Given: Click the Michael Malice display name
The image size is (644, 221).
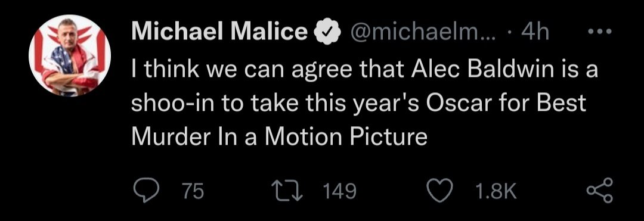Looking at the screenshot, I should pyautogui.click(x=219, y=32).
